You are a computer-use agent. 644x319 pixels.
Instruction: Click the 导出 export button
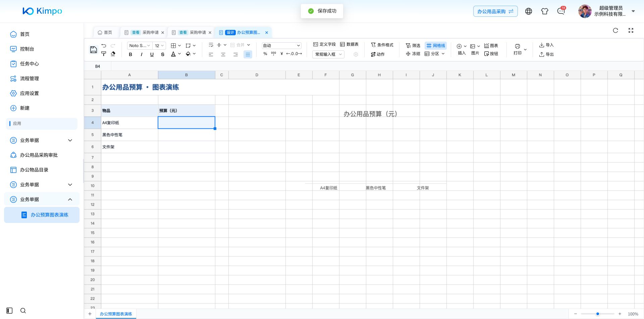546,54
